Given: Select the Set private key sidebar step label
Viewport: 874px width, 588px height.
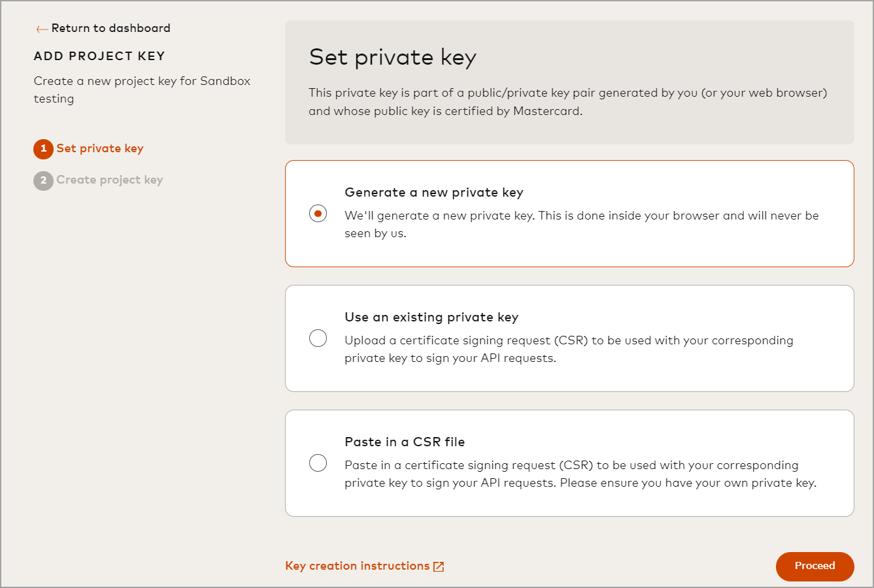Looking at the screenshot, I should 100,148.
